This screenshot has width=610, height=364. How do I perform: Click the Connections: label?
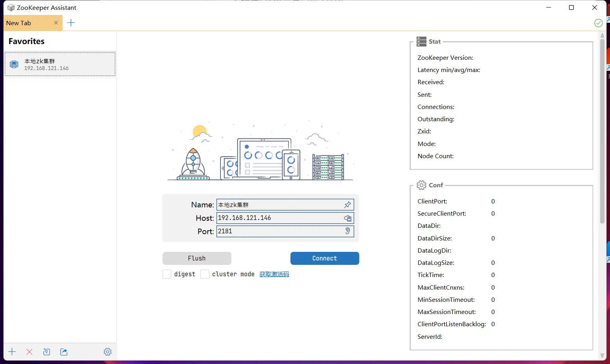tap(436, 107)
